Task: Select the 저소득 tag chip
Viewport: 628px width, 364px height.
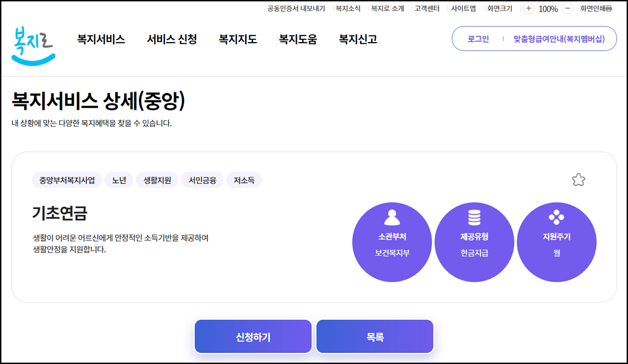Action: coord(244,179)
